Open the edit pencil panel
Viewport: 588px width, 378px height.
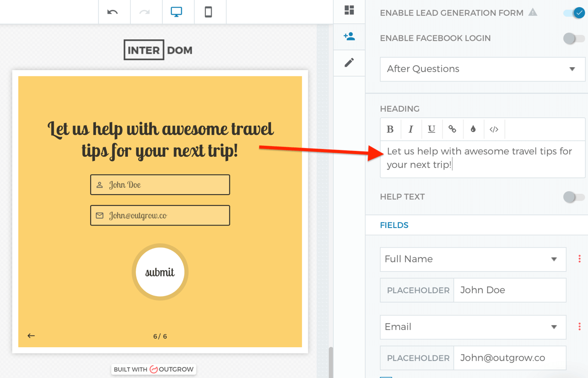click(349, 62)
